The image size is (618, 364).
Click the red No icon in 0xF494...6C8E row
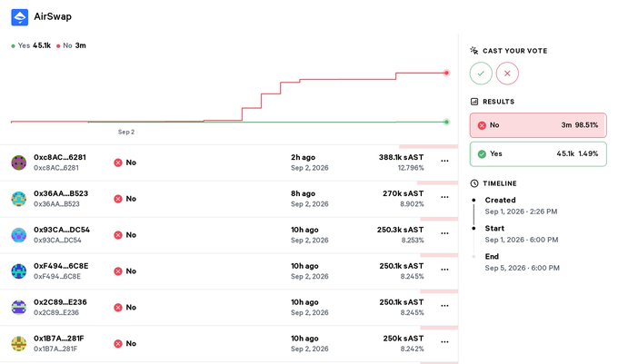[x=118, y=271]
